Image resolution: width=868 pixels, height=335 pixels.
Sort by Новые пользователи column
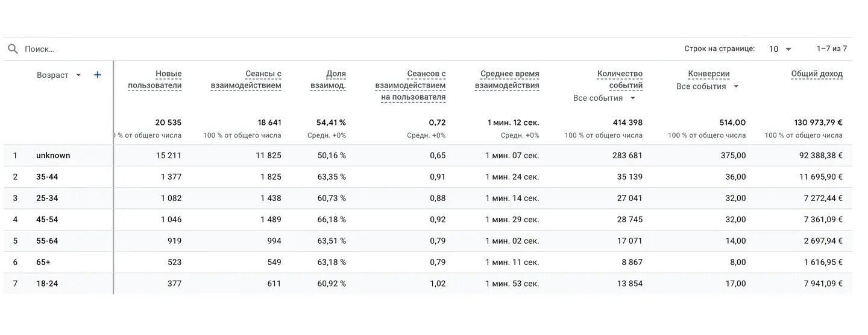tap(155, 80)
